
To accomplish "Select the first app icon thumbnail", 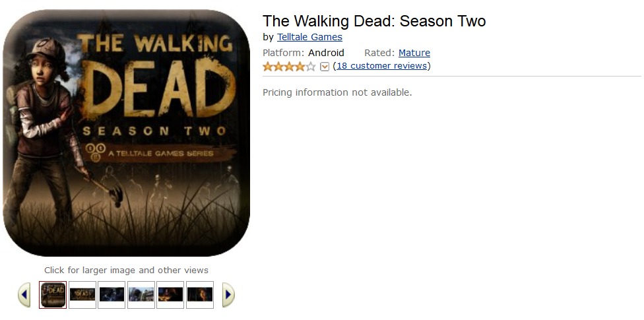I will (53, 294).
